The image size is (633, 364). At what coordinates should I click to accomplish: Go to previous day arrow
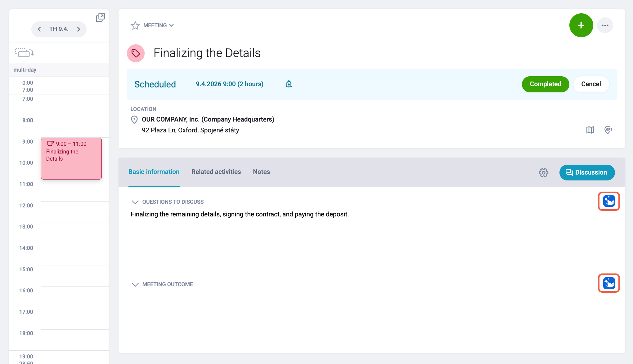(x=39, y=29)
